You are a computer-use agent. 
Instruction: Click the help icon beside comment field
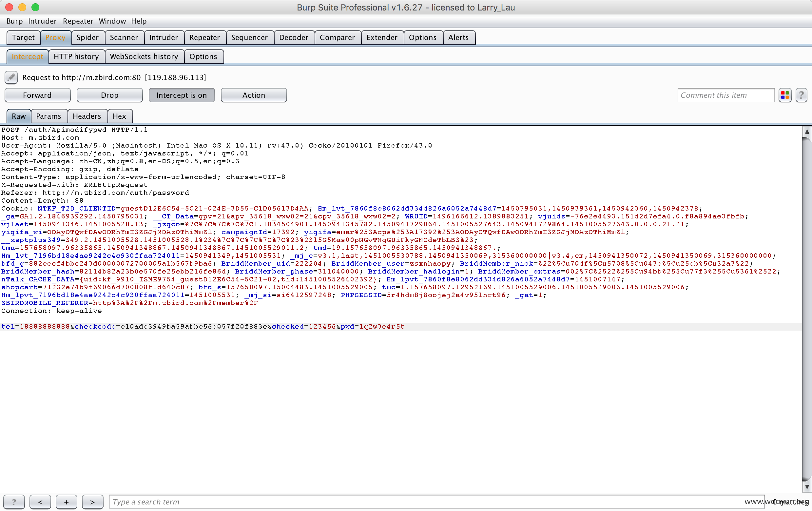tap(801, 95)
